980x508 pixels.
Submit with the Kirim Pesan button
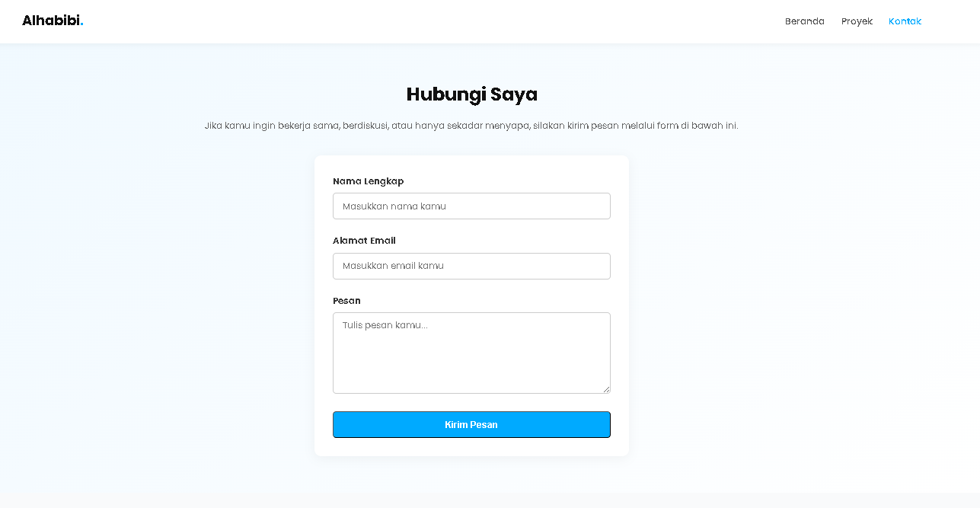471,425
